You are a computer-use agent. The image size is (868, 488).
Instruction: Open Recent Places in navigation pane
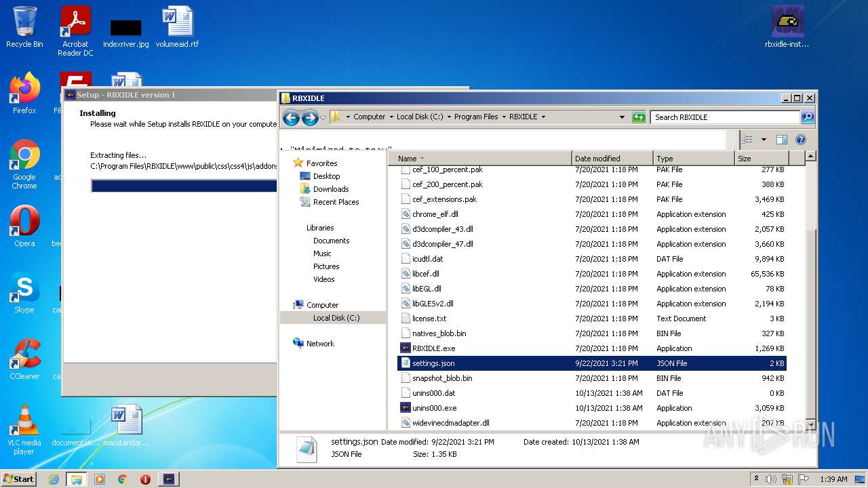coord(336,202)
